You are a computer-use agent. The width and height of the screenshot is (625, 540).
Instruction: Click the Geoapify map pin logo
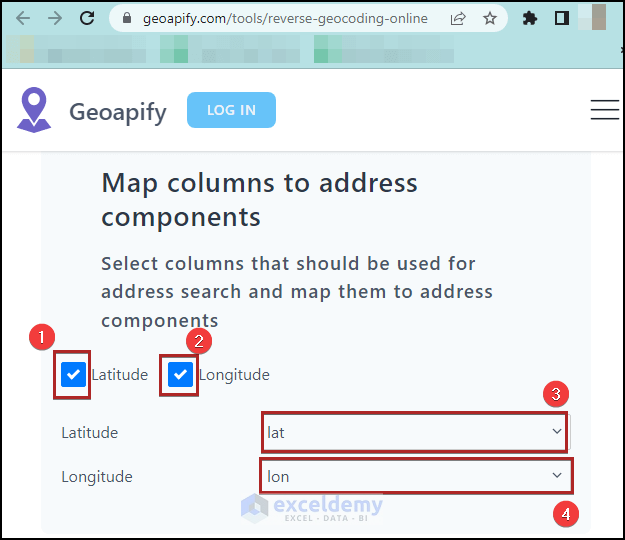34,110
